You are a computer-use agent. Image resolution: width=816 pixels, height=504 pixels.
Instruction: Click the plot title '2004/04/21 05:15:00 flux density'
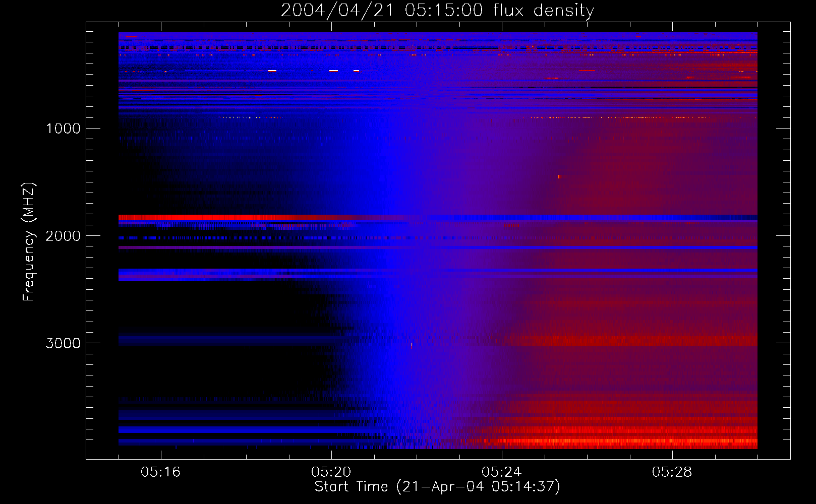click(437, 10)
